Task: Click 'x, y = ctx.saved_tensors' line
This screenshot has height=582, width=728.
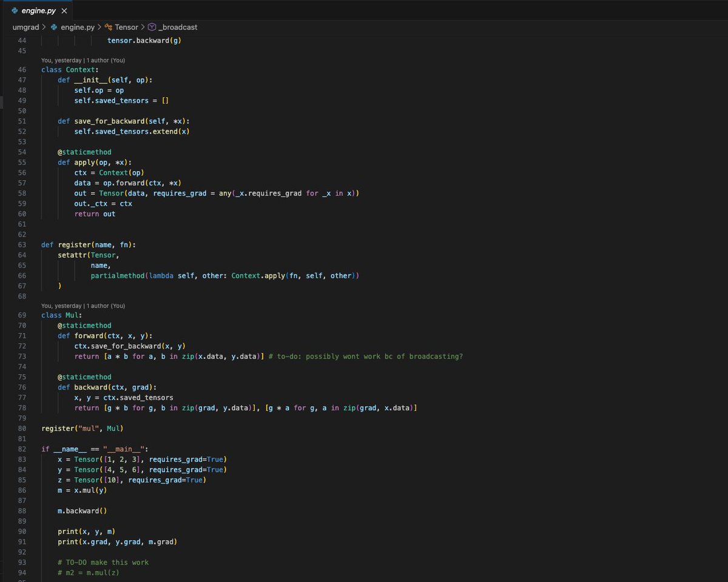Action: [124, 398]
